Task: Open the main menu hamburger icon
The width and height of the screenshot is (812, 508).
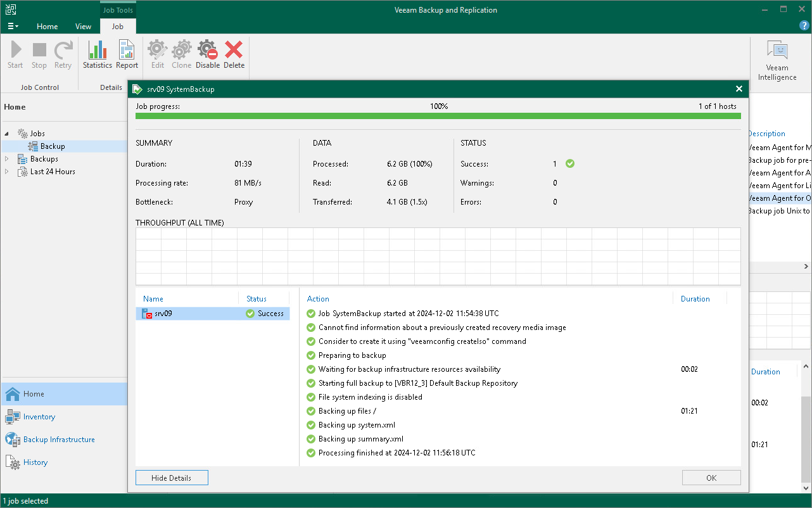Action: (x=12, y=26)
